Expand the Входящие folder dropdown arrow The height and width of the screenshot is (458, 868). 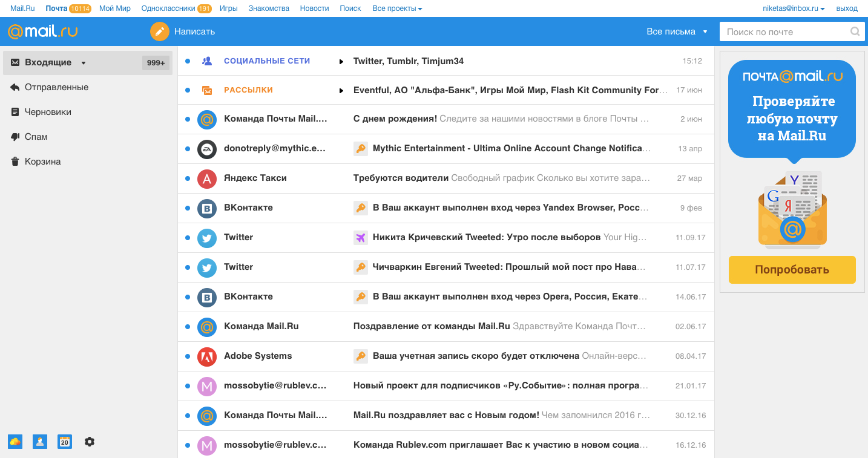point(84,63)
